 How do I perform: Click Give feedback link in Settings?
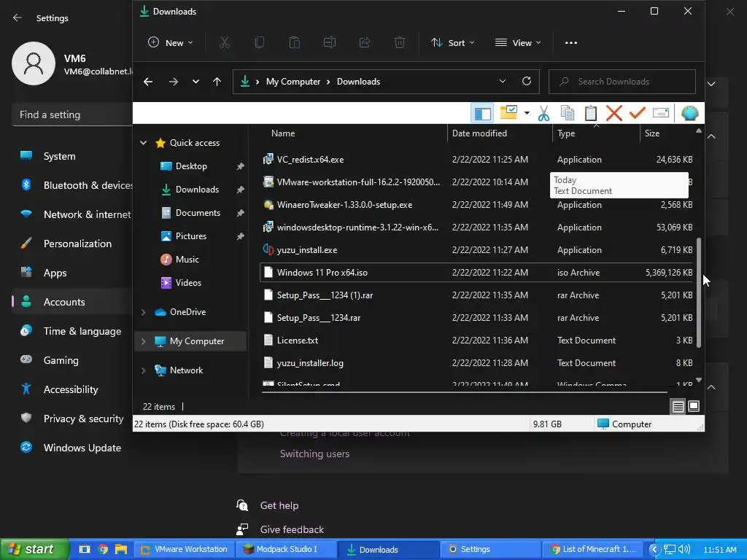[292, 529]
